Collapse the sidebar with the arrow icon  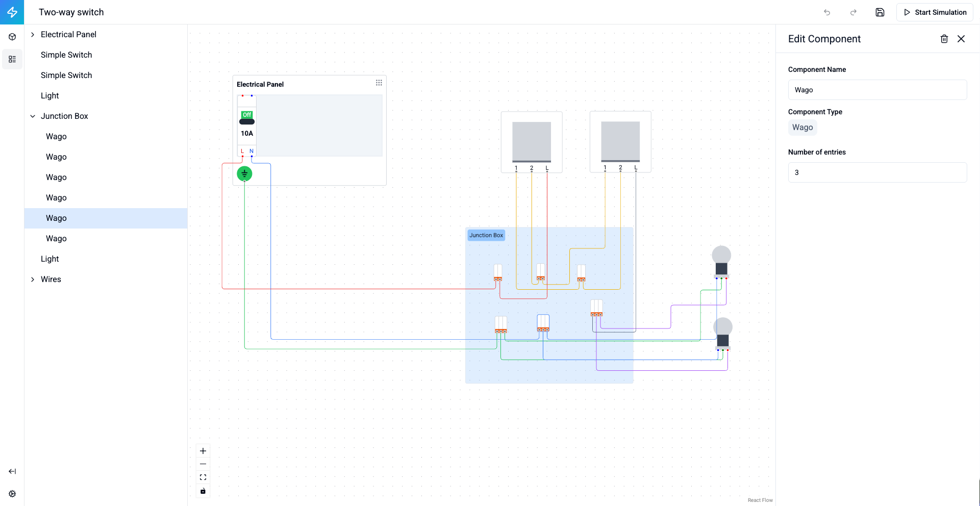point(12,471)
